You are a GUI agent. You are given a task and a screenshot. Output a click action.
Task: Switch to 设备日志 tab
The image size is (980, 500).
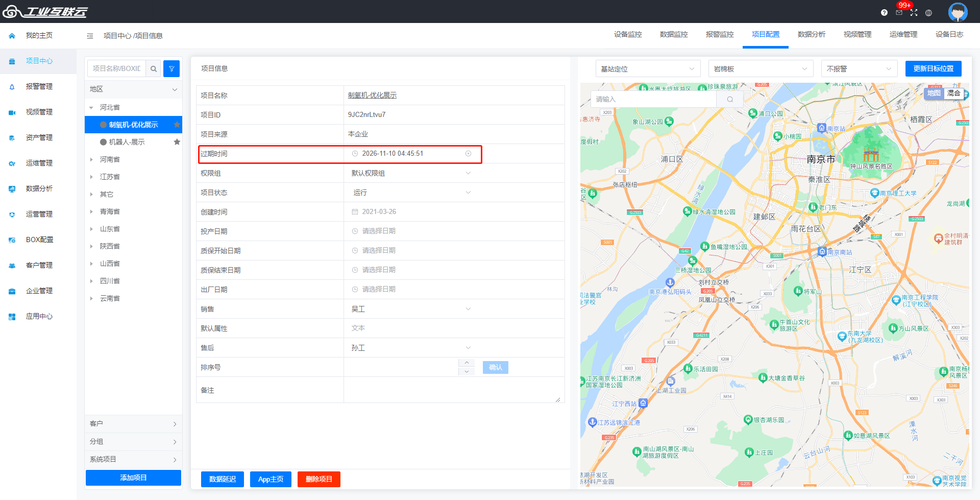click(949, 34)
